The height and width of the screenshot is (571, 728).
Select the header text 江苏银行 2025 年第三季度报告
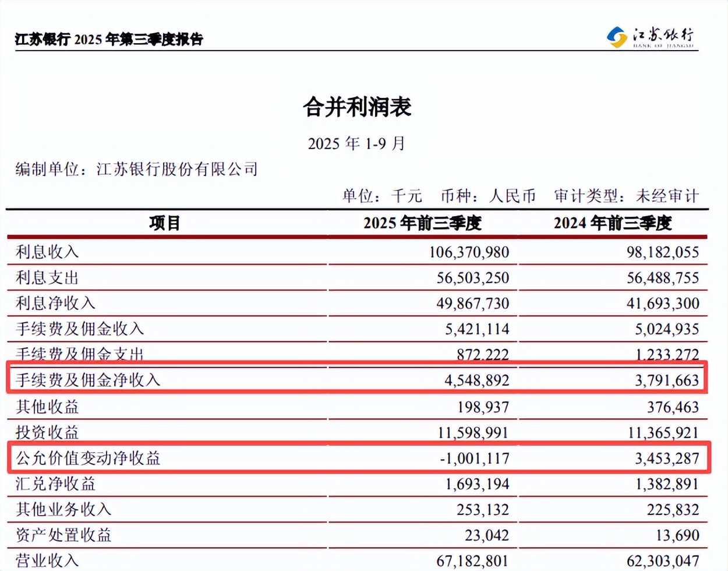click(x=109, y=40)
